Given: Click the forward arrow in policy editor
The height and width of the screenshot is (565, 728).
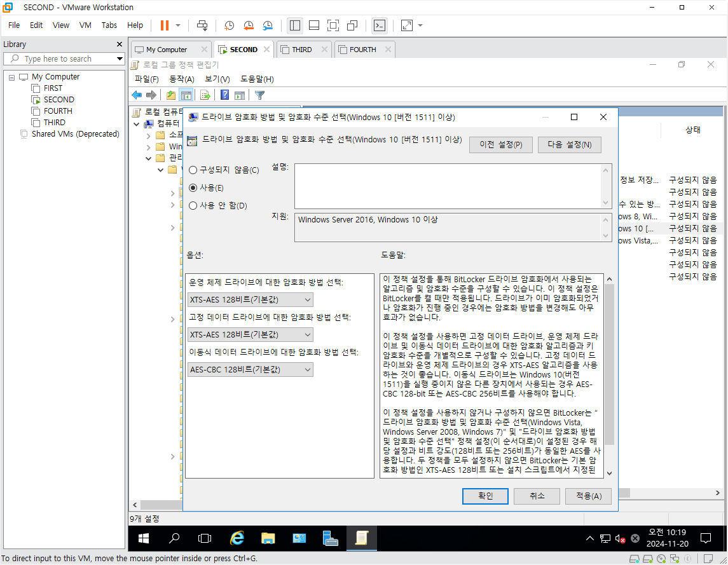Looking at the screenshot, I should (151, 95).
